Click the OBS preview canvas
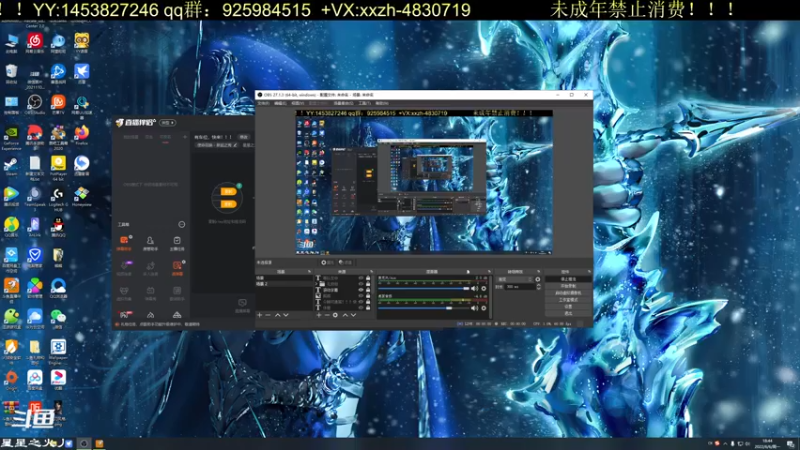Viewport: 800px width, 450px height. tap(424, 182)
